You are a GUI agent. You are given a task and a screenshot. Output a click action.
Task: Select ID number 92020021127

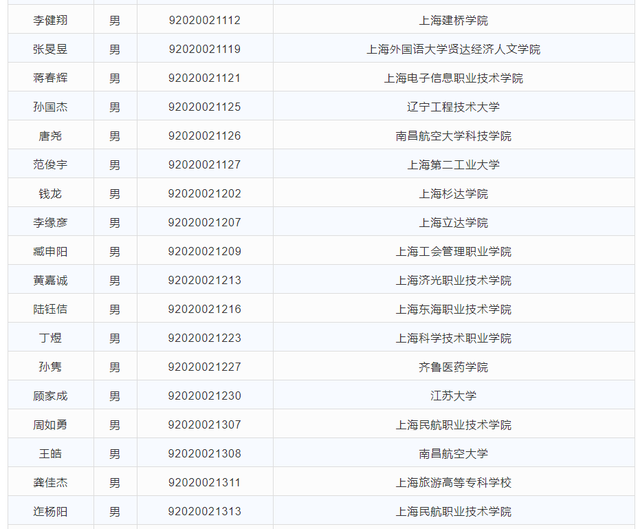click(x=204, y=165)
